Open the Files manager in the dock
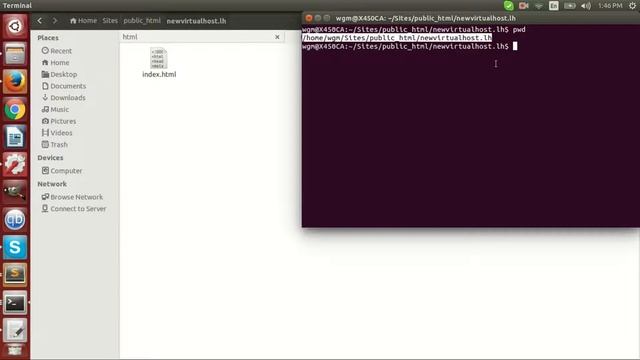This screenshot has height=360, width=640. pos(15,54)
